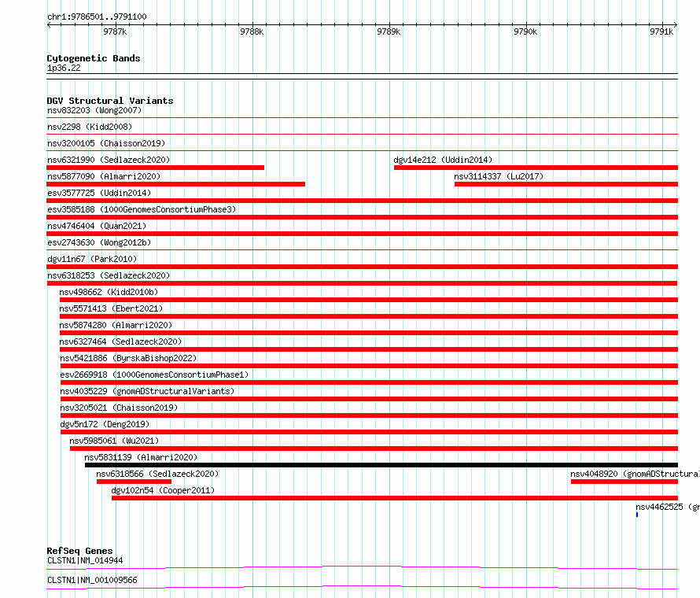This screenshot has width=700, height=598.
Task: Click dgv5n172 (Deng2019) variant label
Action: click(x=105, y=424)
